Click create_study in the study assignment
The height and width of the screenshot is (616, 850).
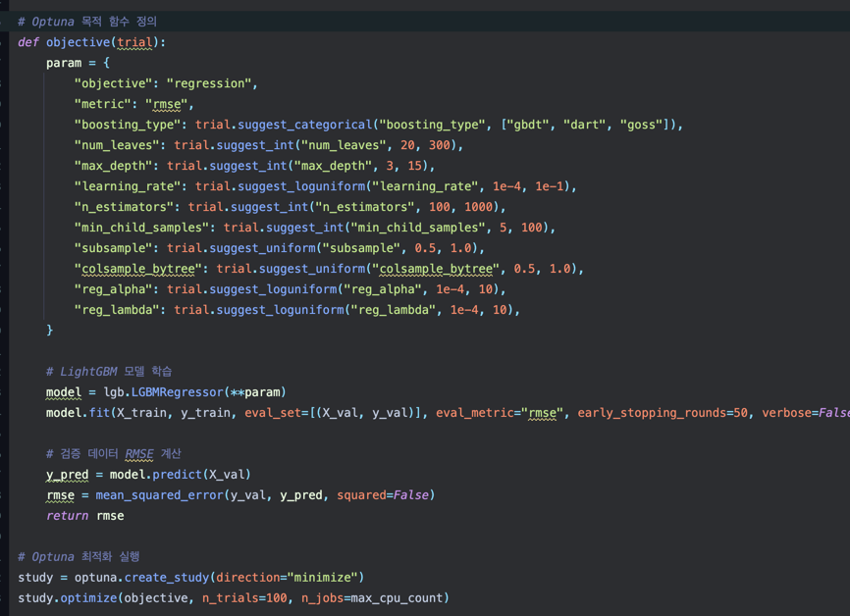pyautogui.click(x=167, y=578)
